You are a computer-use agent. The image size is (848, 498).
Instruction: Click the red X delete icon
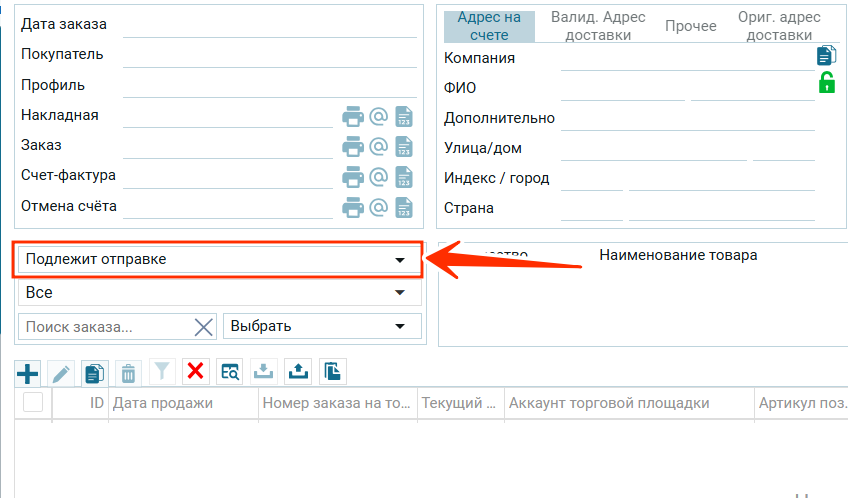tap(196, 372)
